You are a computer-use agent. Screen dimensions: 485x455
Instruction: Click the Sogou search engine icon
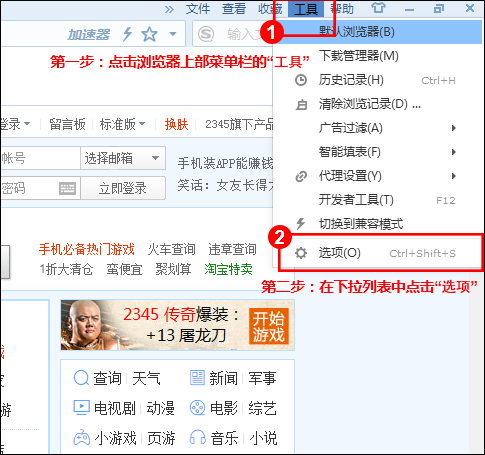click(206, 34)
